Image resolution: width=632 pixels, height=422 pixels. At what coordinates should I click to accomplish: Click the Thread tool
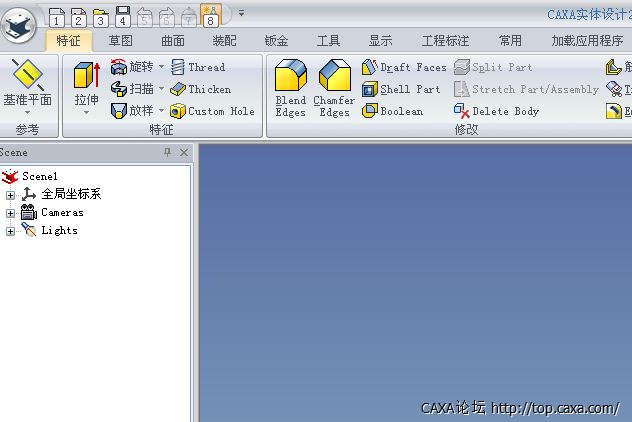[198, 67]
